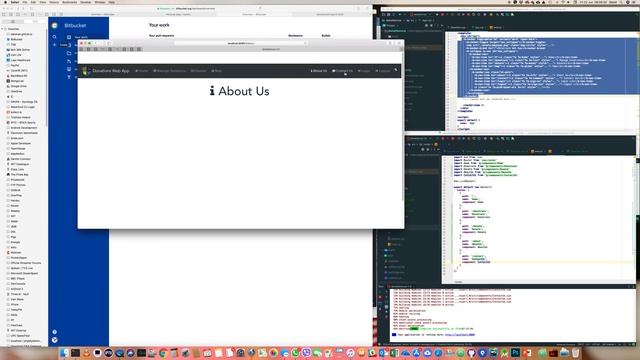The width and height of the screenshot is (640, 360).
Task: Click the folder icon in Bitbucket navigation
Action: click(x=69, y=53)
